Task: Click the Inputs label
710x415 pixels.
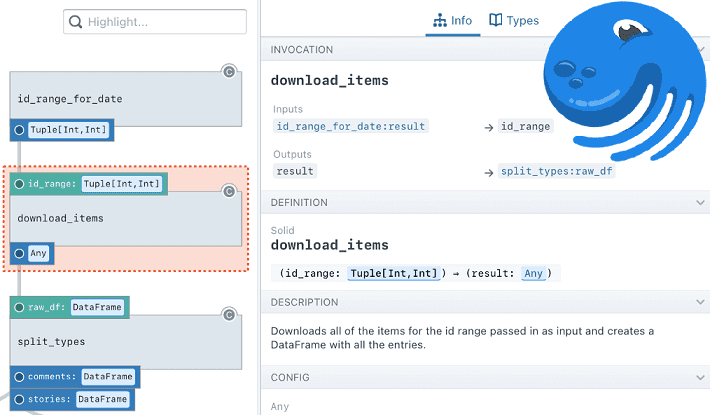Action: pyautogui.click(x=288, y=109)
